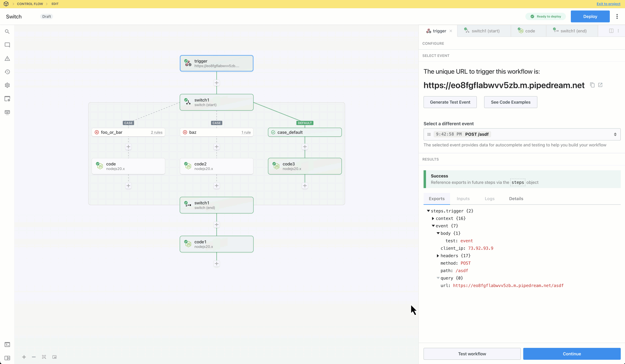Screen dimensions: 625x364
Task: Toggle bottom-left sidebar panel icon
Action: 7,358
